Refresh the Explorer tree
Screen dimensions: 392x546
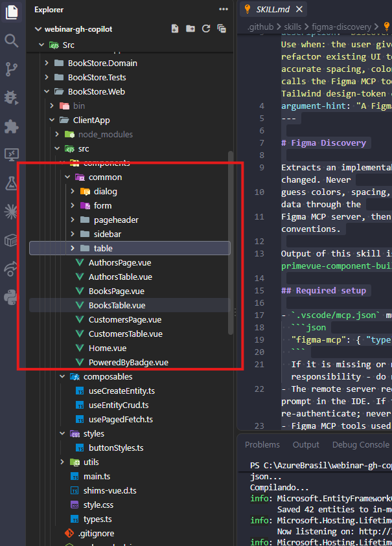[x=206, y=29]
